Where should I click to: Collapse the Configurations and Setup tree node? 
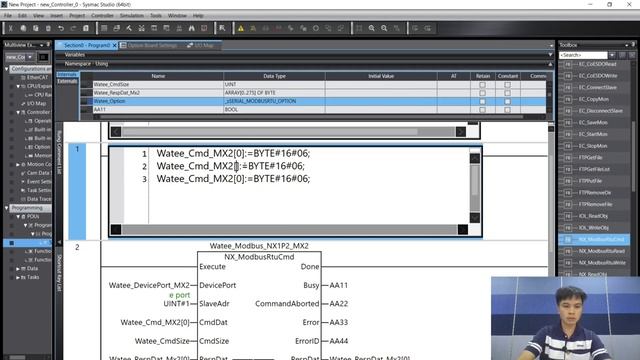7,69
